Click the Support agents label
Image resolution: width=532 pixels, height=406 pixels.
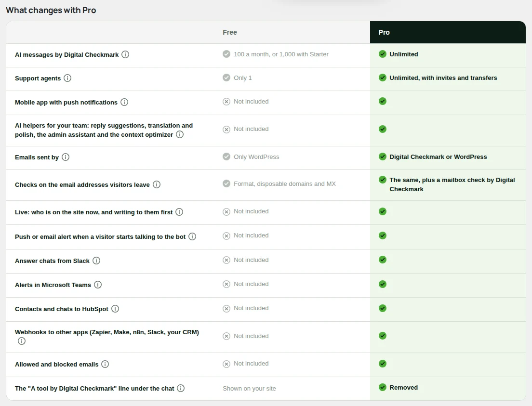pyautogui.click(x=38, y=79)
